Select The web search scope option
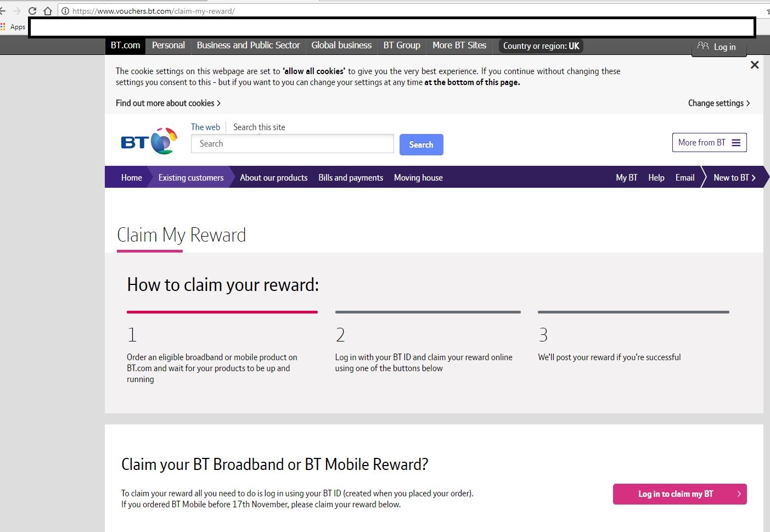Viewport: 770px width, 532px height. click(205, 127)
